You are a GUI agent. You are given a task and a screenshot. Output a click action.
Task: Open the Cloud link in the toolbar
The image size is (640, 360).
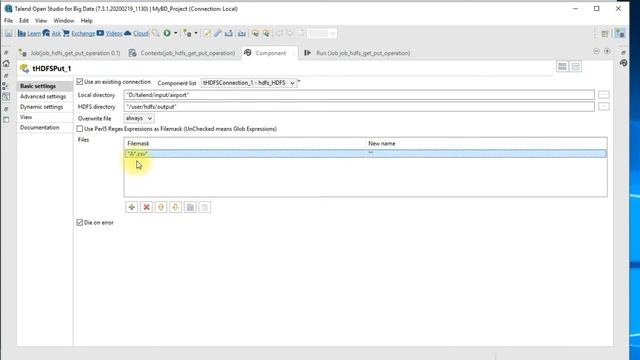click(x=140, y=33)
